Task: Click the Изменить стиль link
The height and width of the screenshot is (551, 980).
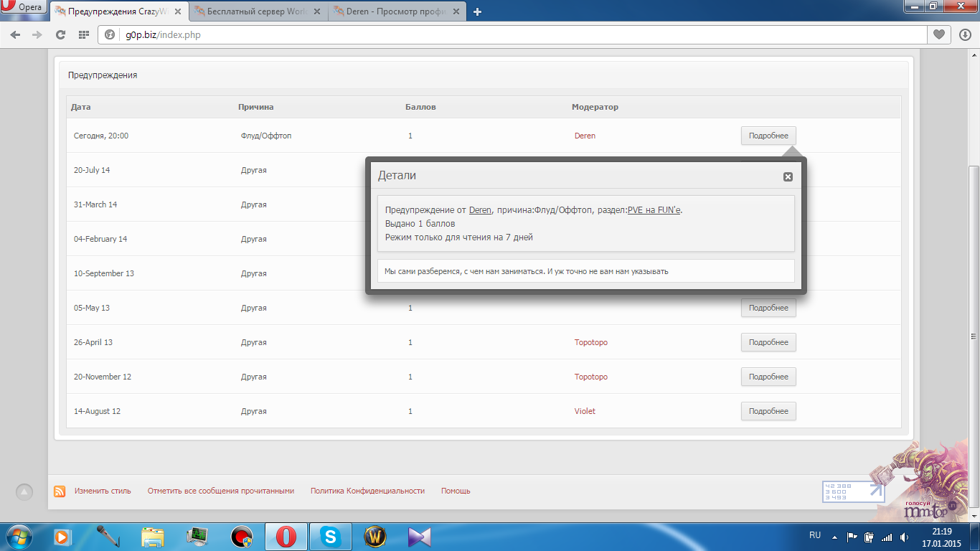Action: pyautogui.click(x=103, y=491)
